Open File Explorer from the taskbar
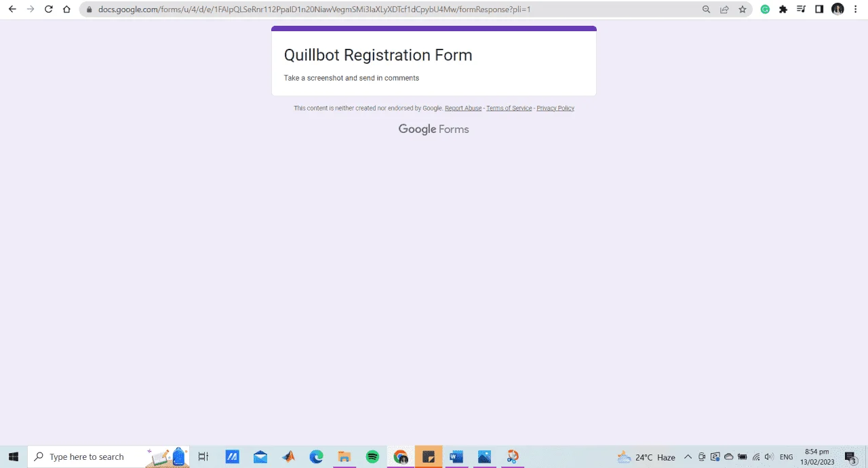This screenshot has width=868, height=468. [x=344, y=456]
